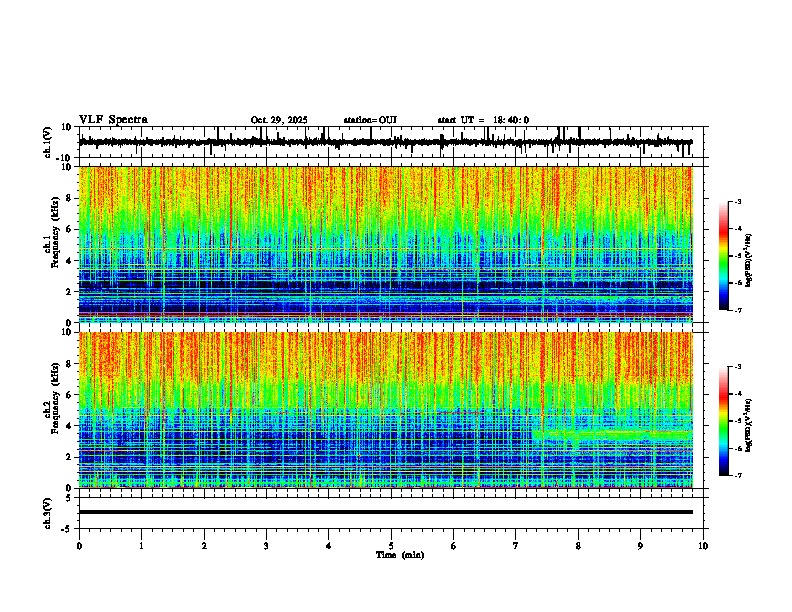Screen dimensions: 792x612
Task: Click the time axis tick label "10"
Action: (x=703, y=546)
